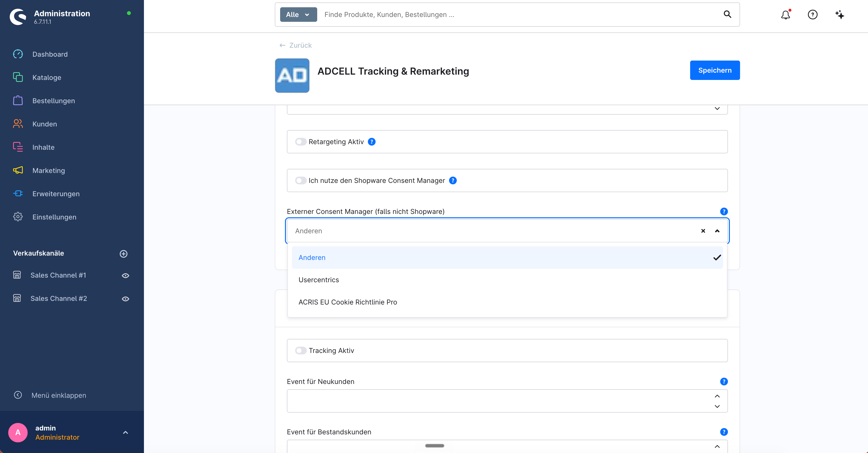This screenshot has height=453, width=868.
Task: Clear the Anderen selection with X
Action: 703,231
